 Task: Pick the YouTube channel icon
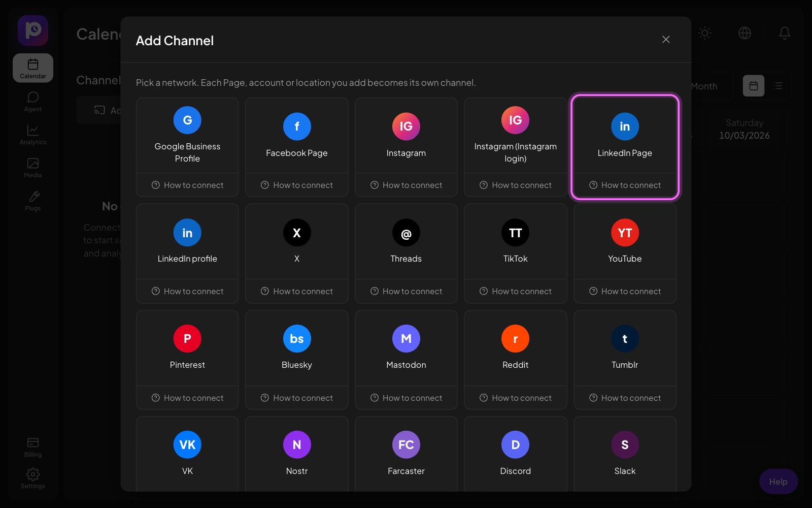[625, 233]
